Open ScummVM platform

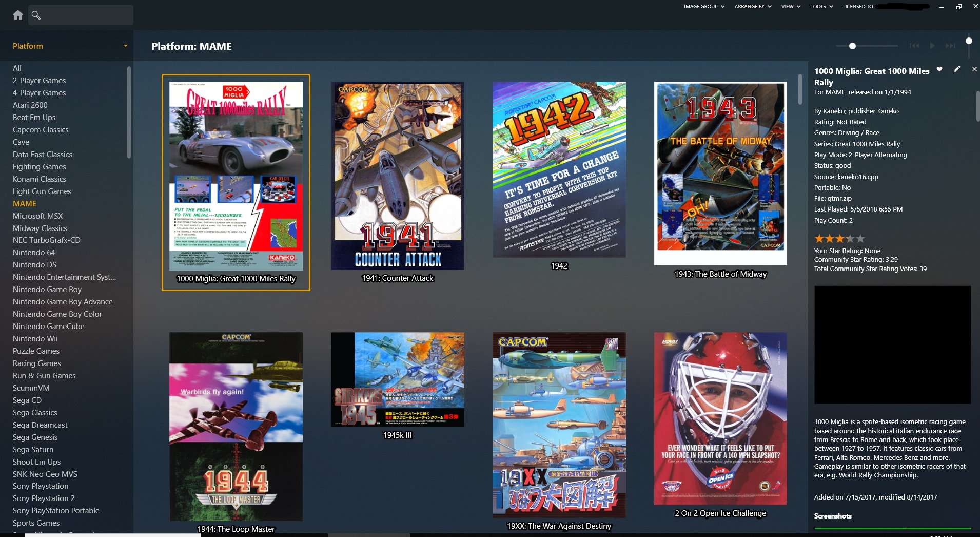click(31, 388)
